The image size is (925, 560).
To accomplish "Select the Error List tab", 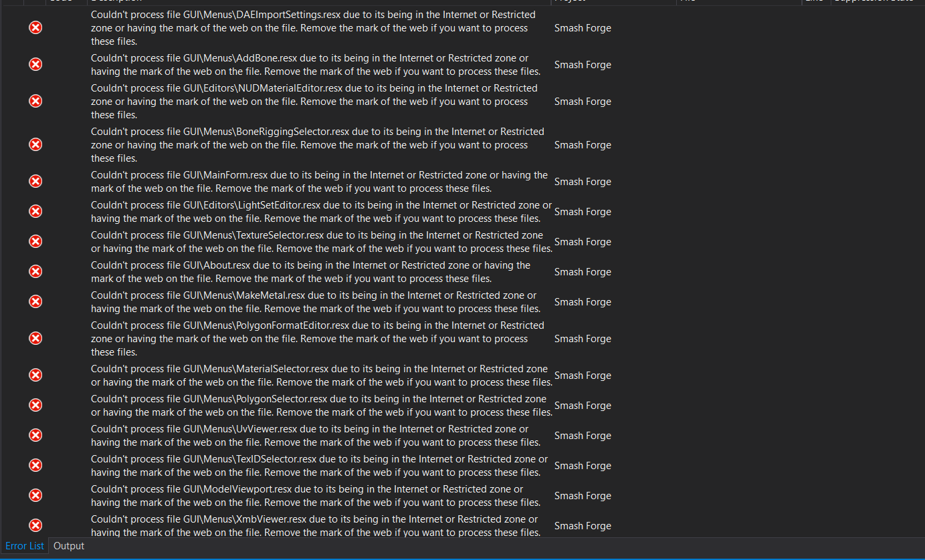I will point(25,546).
